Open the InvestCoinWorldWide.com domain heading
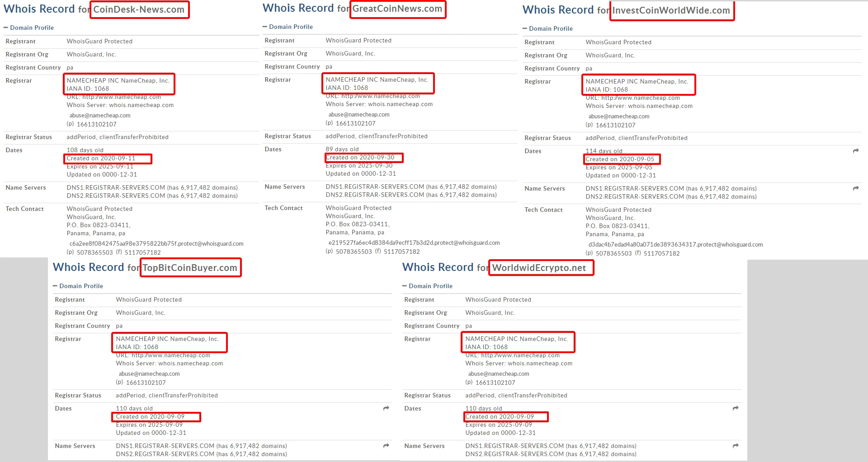The image size is (868, 462). (671, 10)
